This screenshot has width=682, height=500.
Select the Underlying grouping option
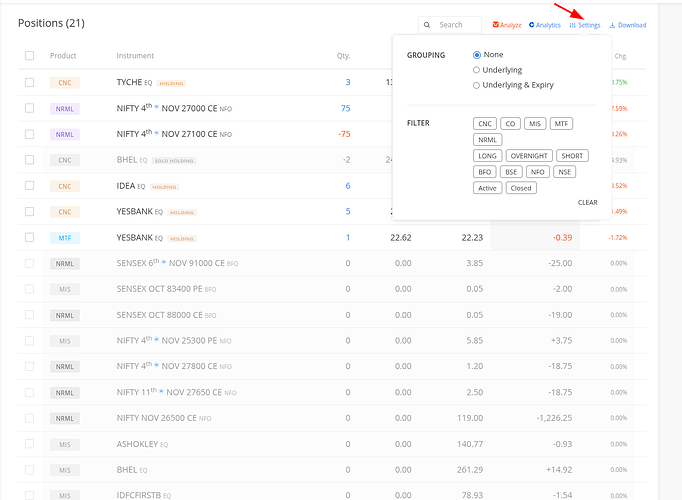pos(477,70)
